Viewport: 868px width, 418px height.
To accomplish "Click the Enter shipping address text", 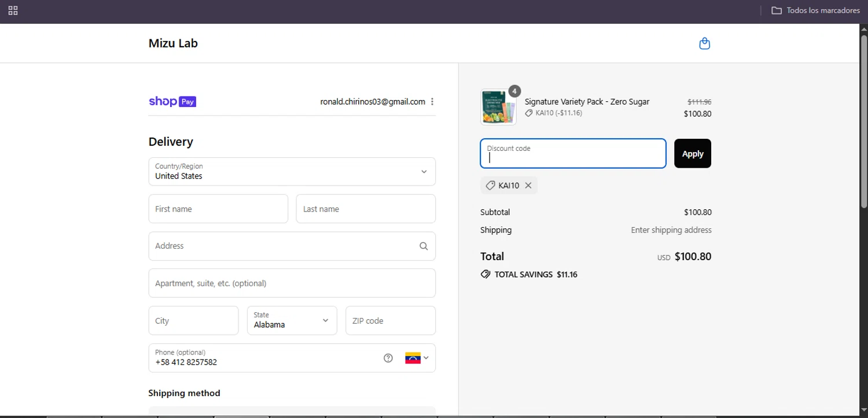I will pyautogui.click(x=671, y=230).
